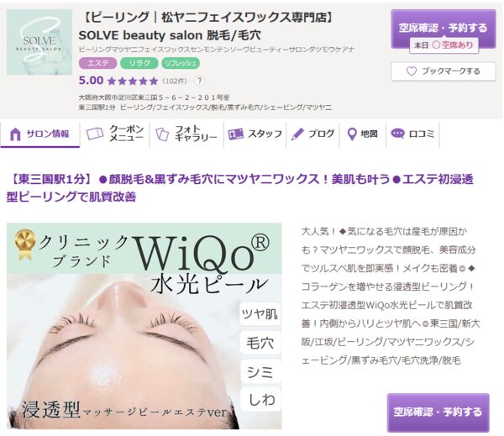The height and width of the screenshot is (436, 504).
Task: Click the staff ID card icon
Action: 235,134
